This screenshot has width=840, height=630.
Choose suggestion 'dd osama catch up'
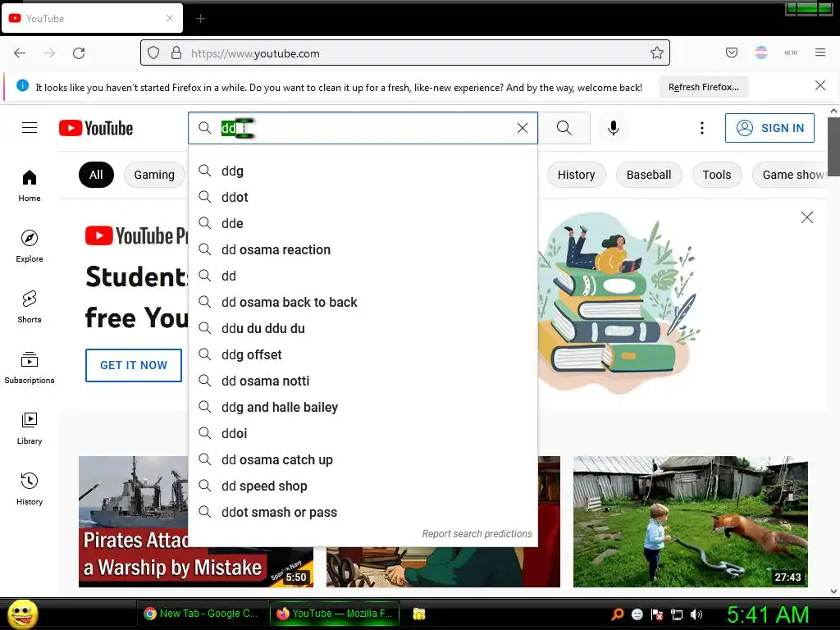click(363, 459)
